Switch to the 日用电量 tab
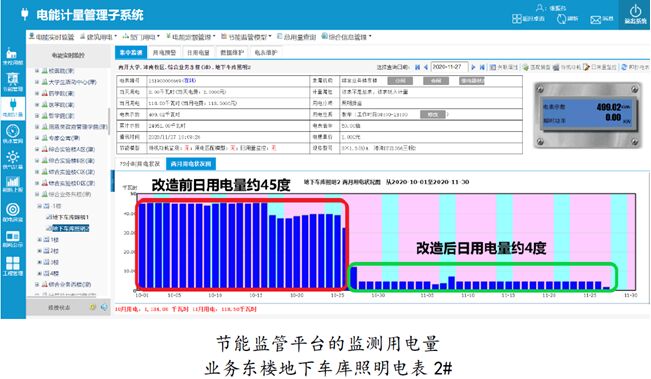The height and width of the screenshot is (379, 651). click(198, 53)
